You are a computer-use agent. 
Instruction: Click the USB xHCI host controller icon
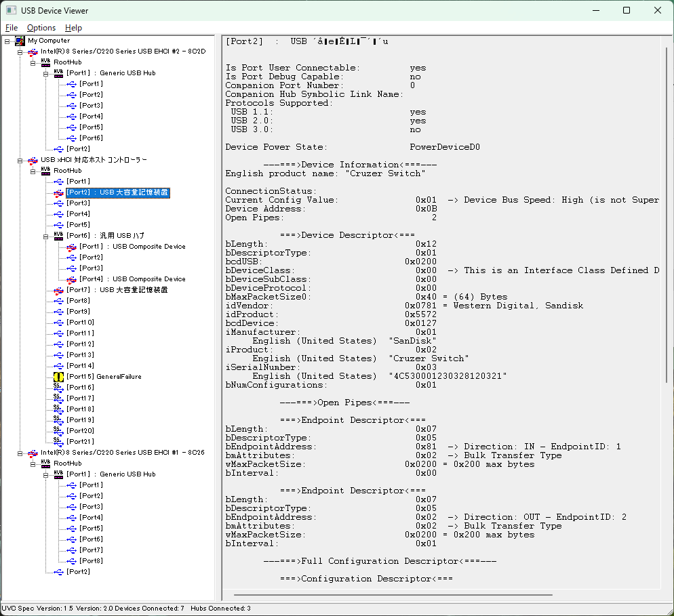pyautogui.click(x=33, y=160)
